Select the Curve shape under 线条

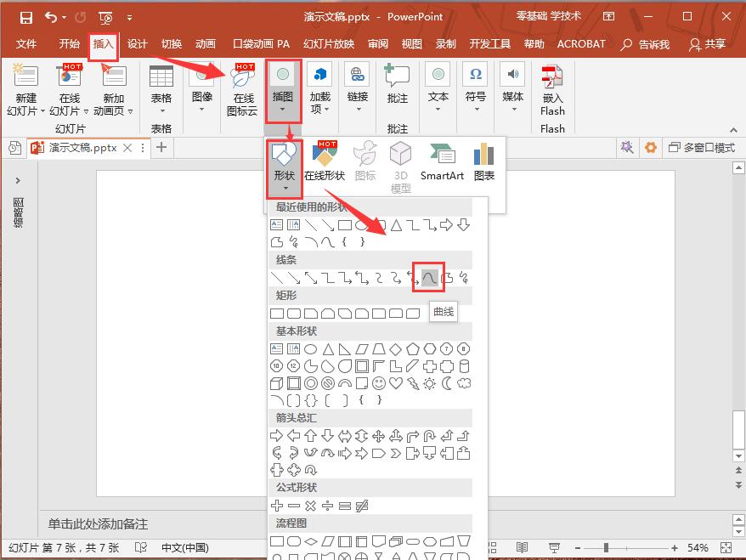click(429, 277)
